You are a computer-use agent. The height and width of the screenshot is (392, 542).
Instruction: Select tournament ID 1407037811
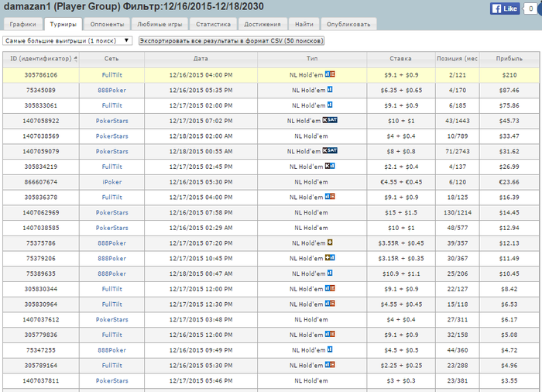click(x=41, y=380)
